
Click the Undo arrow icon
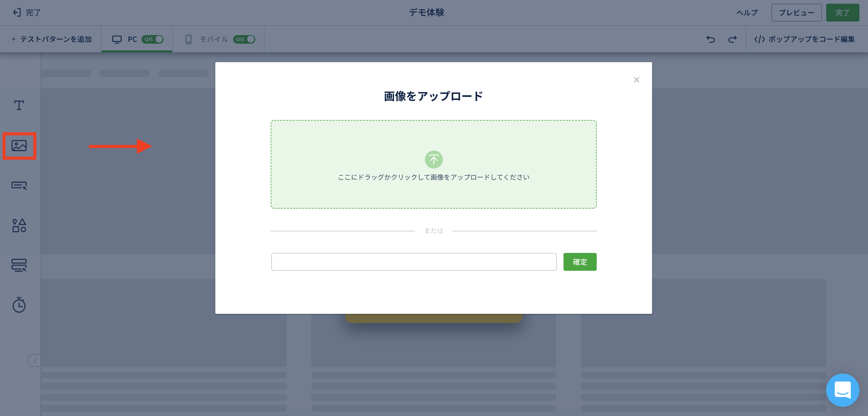click(x=711, y=39)
